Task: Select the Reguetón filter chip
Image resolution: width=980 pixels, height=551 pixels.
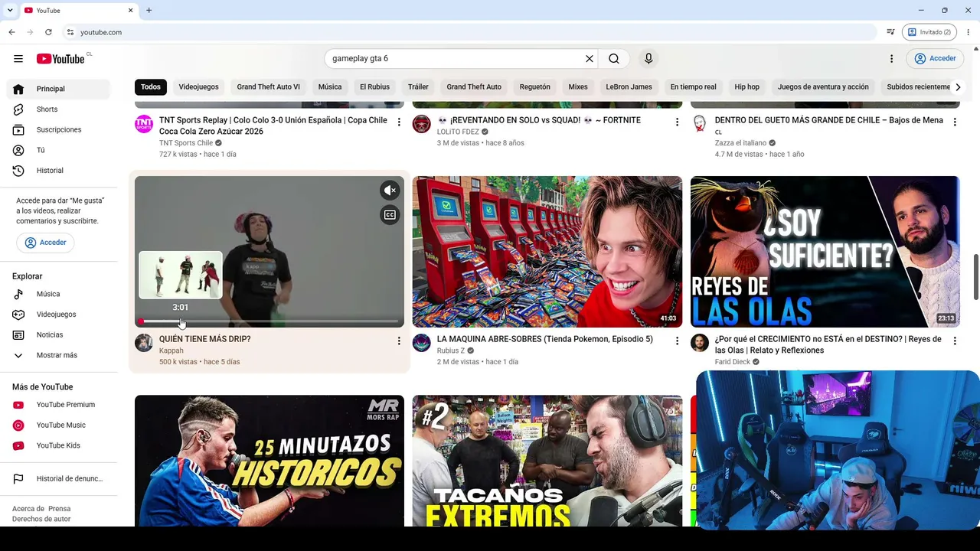Action: [x=535, y=87]
